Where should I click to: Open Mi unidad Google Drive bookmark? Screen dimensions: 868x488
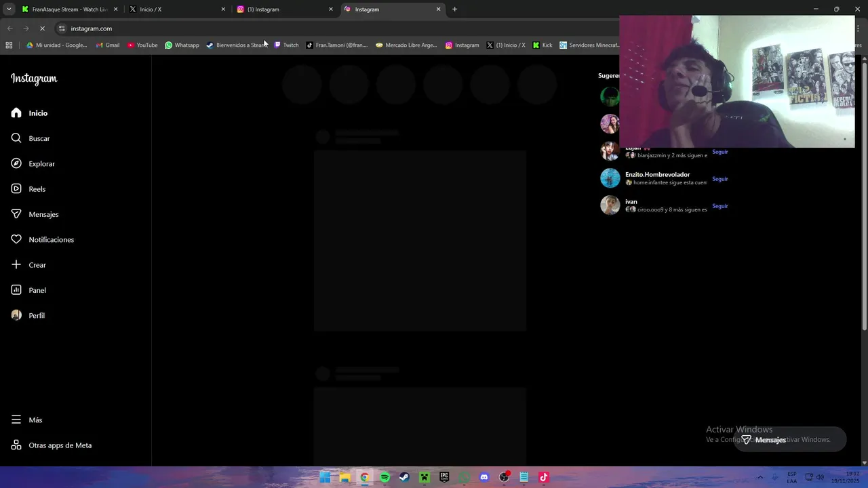pos(57,45)
